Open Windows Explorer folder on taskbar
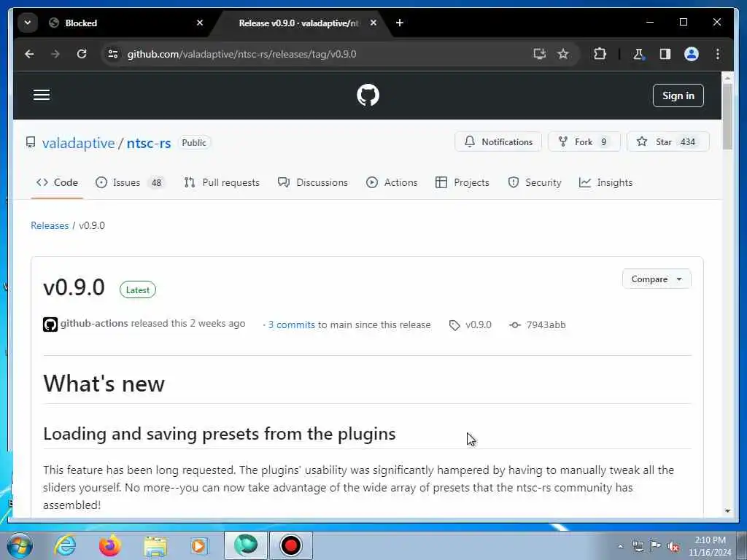The height and width of the screenshot is (560, 747). coord(155,546)
